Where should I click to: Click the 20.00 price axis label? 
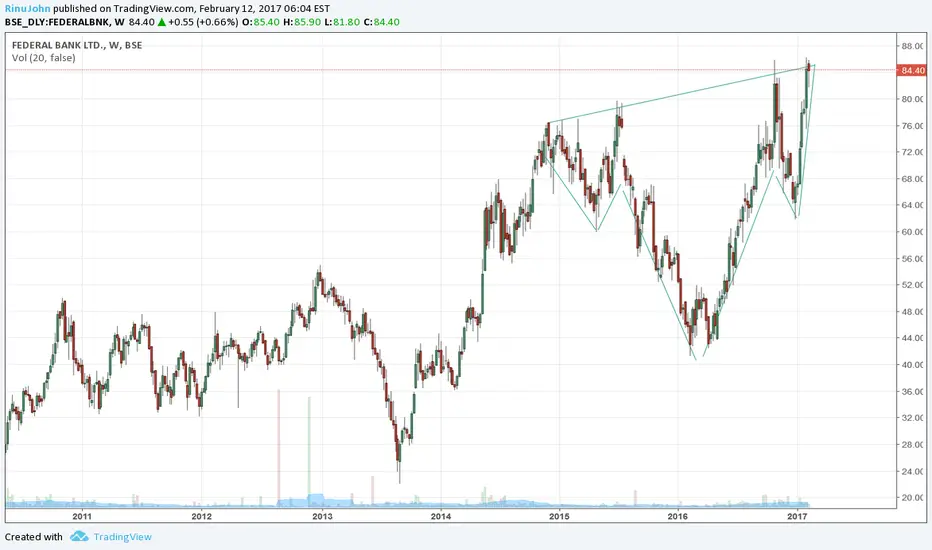coord(912,498)
